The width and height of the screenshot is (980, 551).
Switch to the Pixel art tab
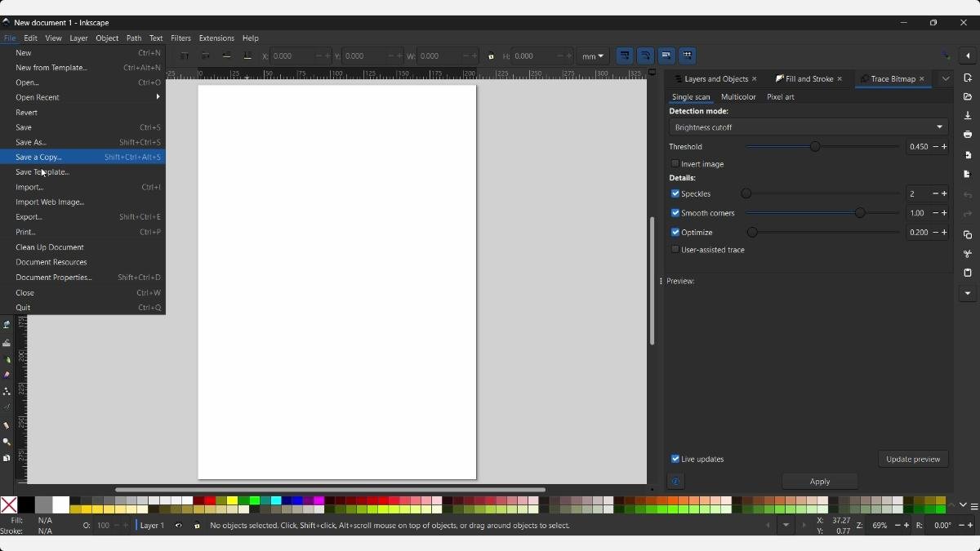click(x=781, y=97)
